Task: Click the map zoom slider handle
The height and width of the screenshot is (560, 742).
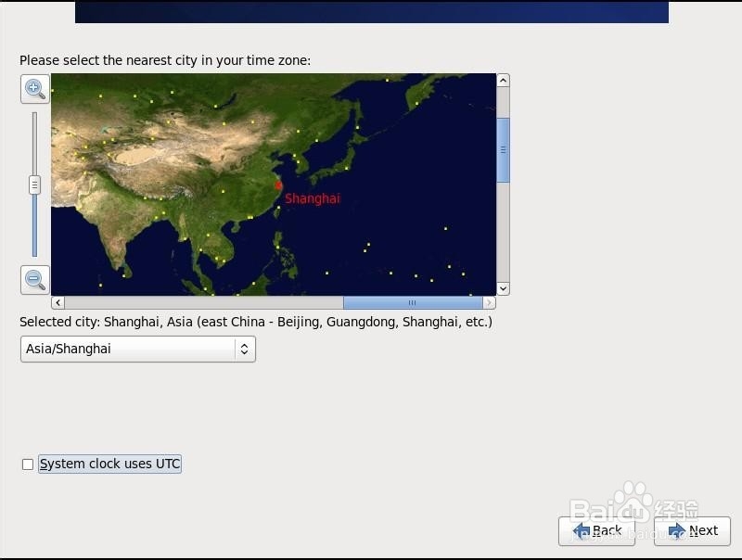Action: click(34, 185)
